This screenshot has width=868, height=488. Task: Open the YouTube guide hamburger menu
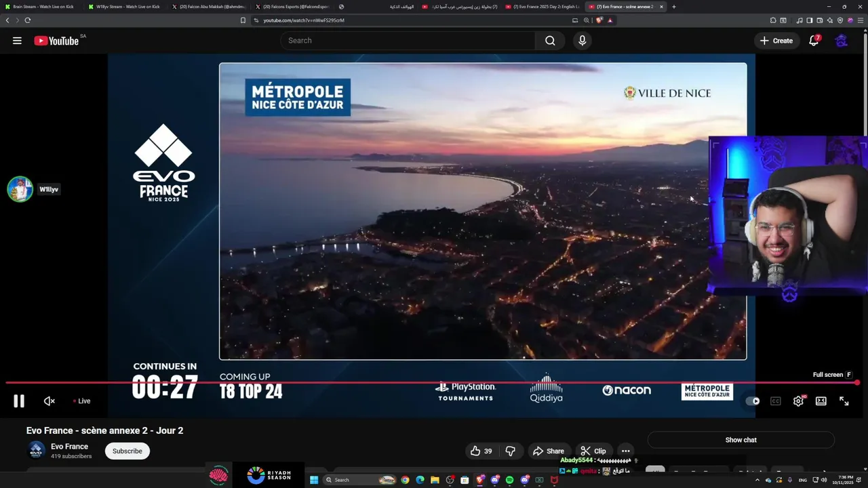pos(17,41)
